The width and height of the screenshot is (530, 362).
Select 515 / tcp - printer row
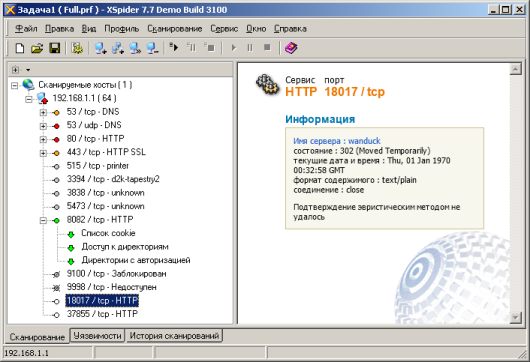click(x=98, y=166)
